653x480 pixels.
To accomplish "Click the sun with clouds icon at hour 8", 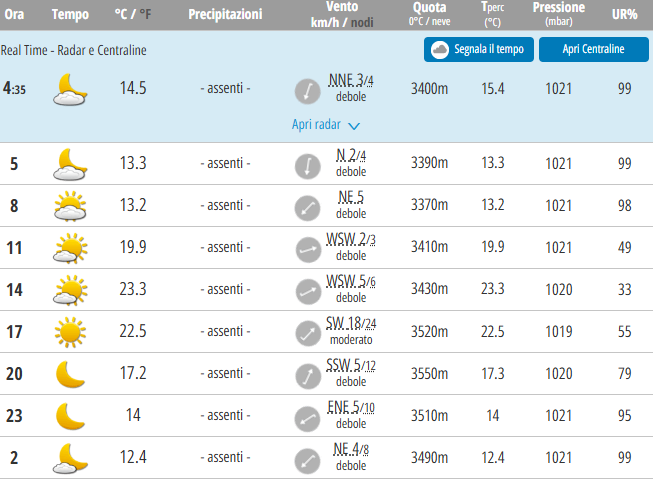I will 70,206.
